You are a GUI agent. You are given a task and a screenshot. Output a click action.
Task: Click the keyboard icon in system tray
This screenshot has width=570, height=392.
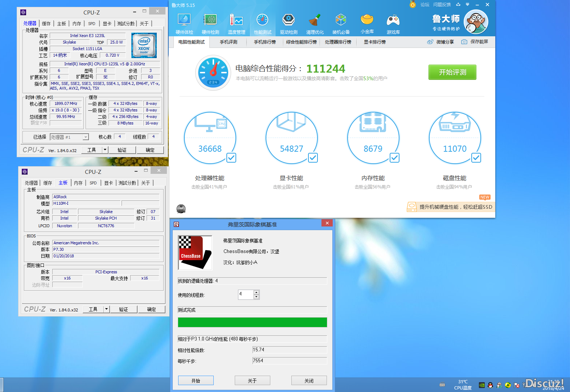[x=442, y=385]
